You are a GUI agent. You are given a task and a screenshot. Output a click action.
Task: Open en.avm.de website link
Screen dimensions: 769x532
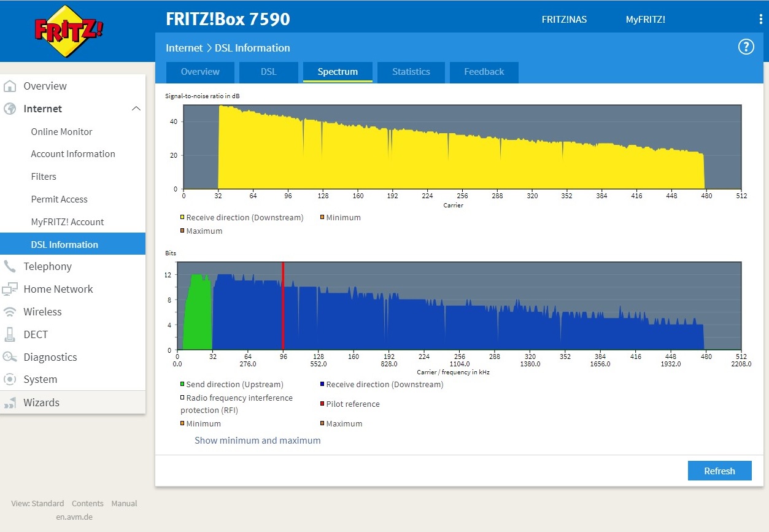pos(74,517)
